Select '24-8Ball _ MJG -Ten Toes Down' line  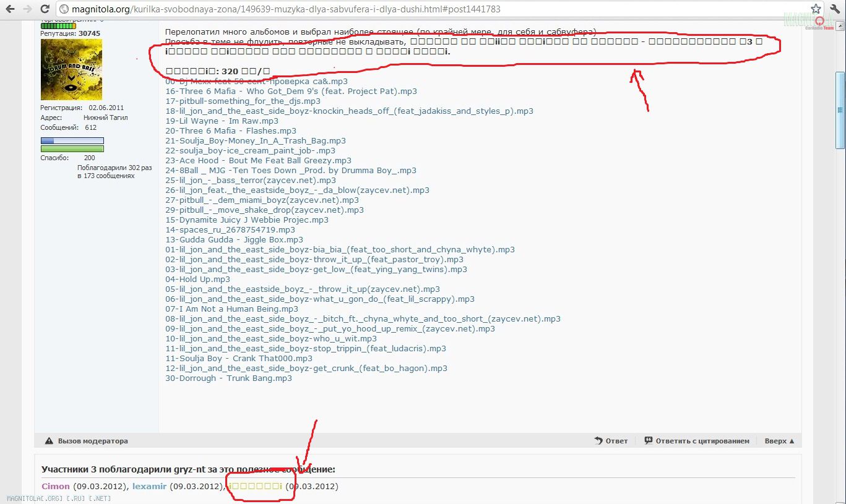pyautogui.click(x=291, y=171)
